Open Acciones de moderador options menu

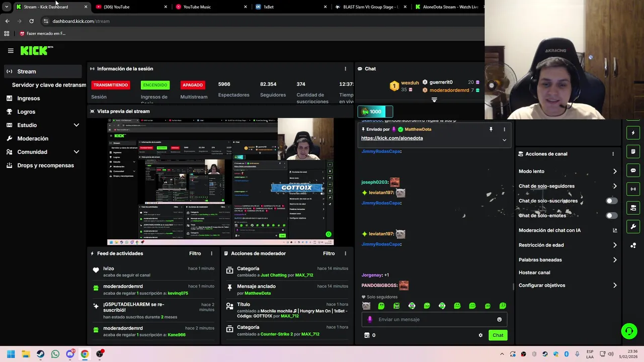click(x=345, y=253)
